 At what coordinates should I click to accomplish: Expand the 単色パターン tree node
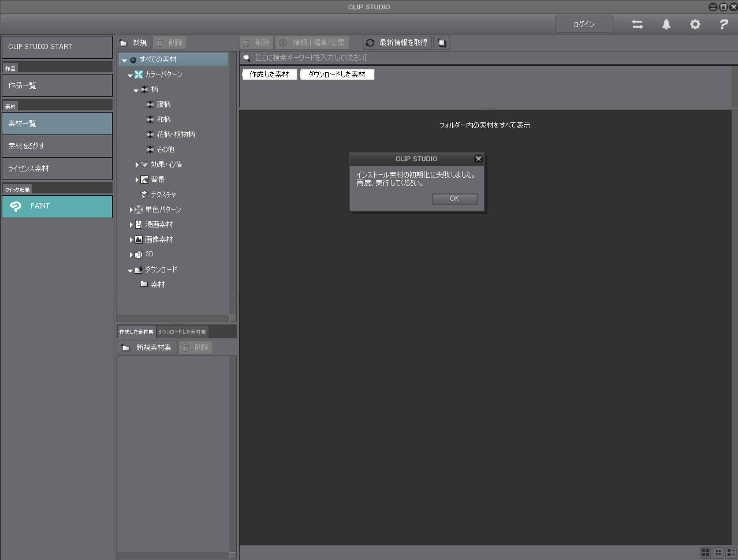[x=131, y=210]
